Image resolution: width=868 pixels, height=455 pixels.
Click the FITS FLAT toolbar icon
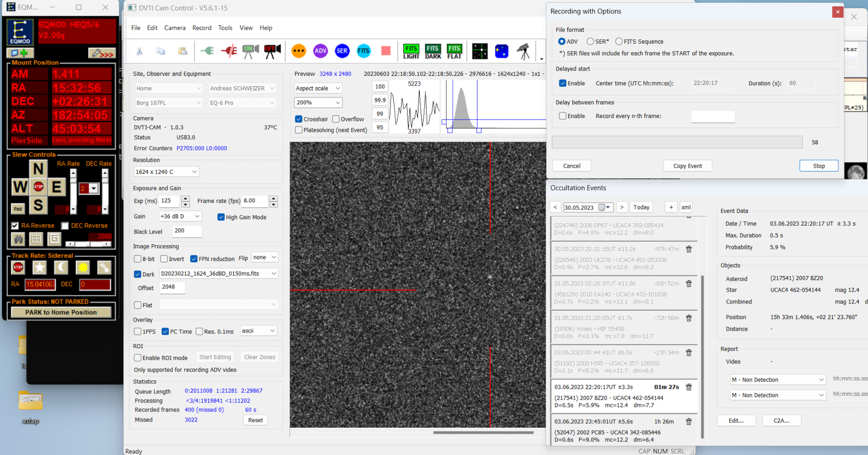click(454, 51)
